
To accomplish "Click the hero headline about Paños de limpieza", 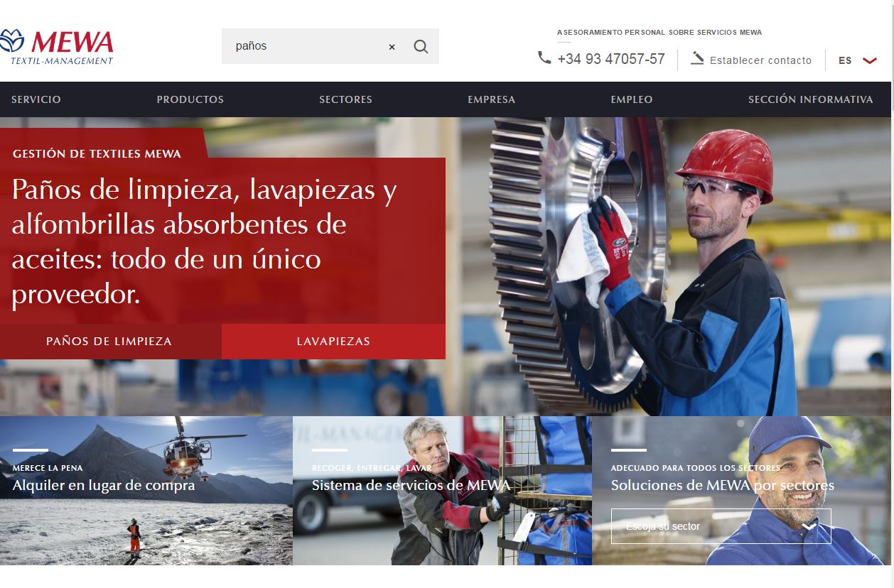I will (205, 241).
